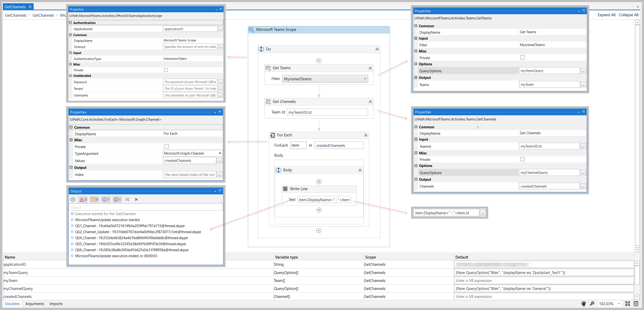The image size is (644, 310).
Task: Collapse the Do sequence
Action: pos(377,49)
